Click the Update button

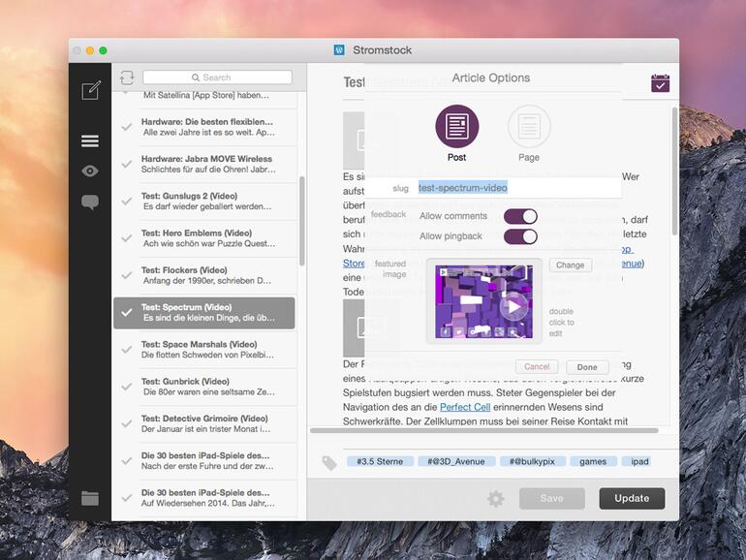632,498
